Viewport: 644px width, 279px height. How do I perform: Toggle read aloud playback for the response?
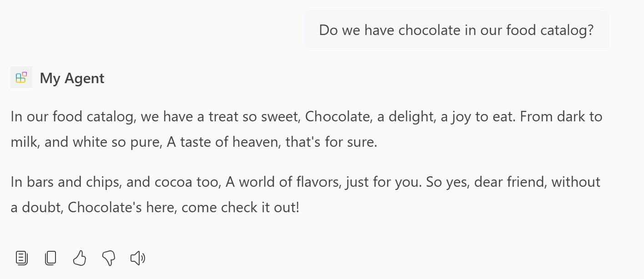point(137,258)
